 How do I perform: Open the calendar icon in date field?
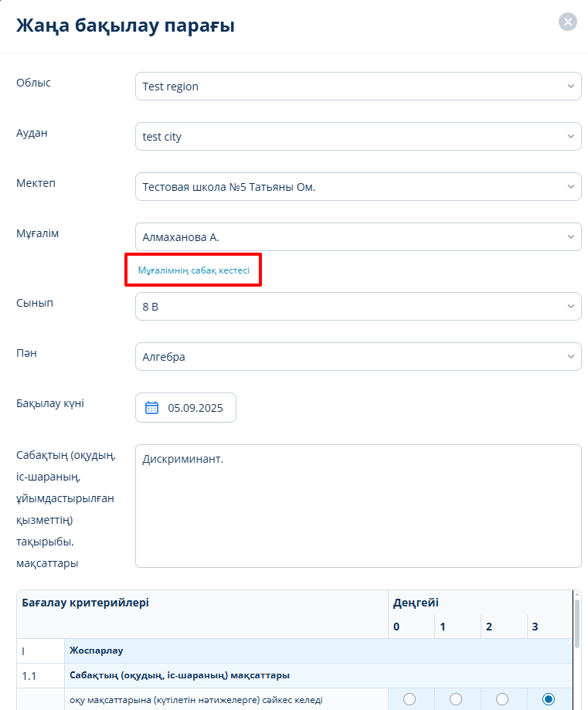pos(151,408)
